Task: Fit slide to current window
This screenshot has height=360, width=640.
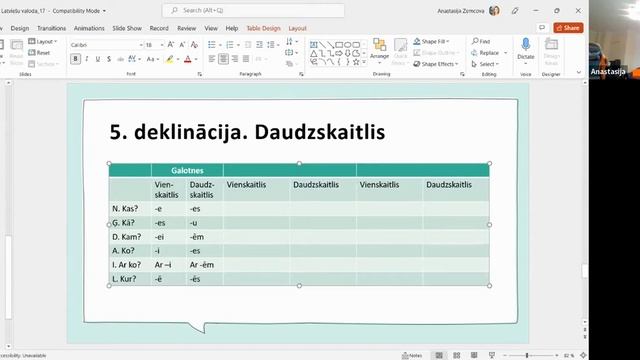Action: tap(583, 356)
